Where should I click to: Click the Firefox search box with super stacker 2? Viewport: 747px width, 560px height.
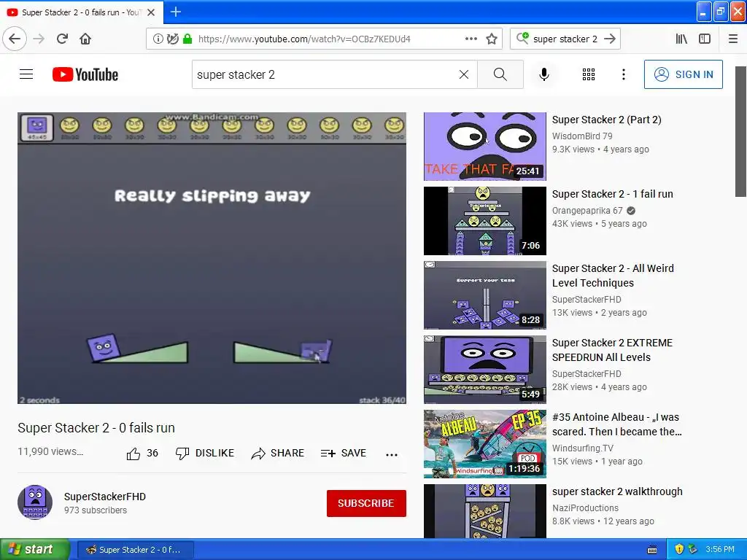[565, 39]
